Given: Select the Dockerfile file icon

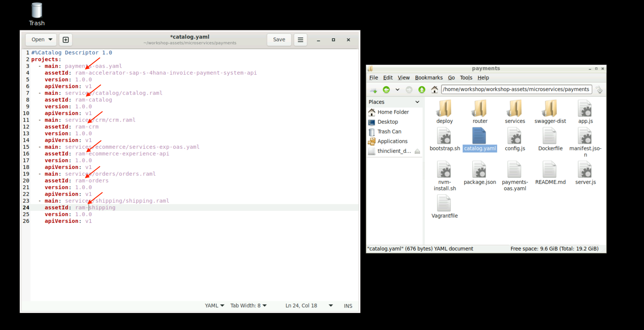Looking at the screenshot, I should coord(550,136).
